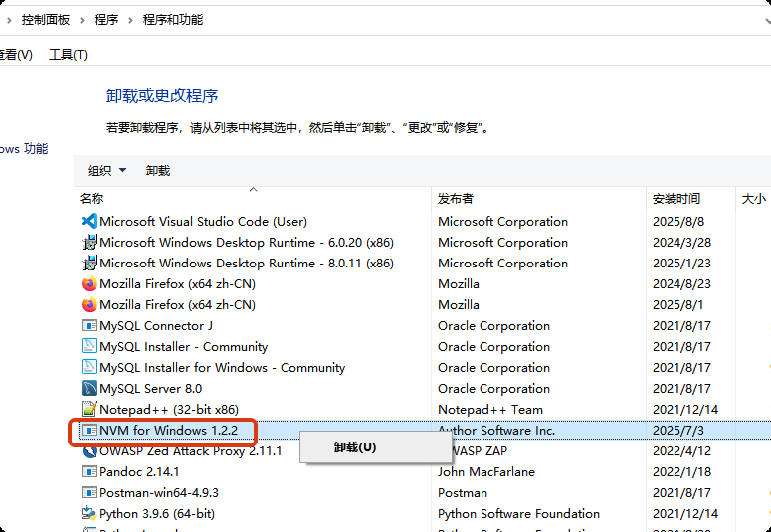The height and width of the screenshot is (532, 771).
Task: Click the Pandoc 2.14.1 icon
Action: (89, 472)
